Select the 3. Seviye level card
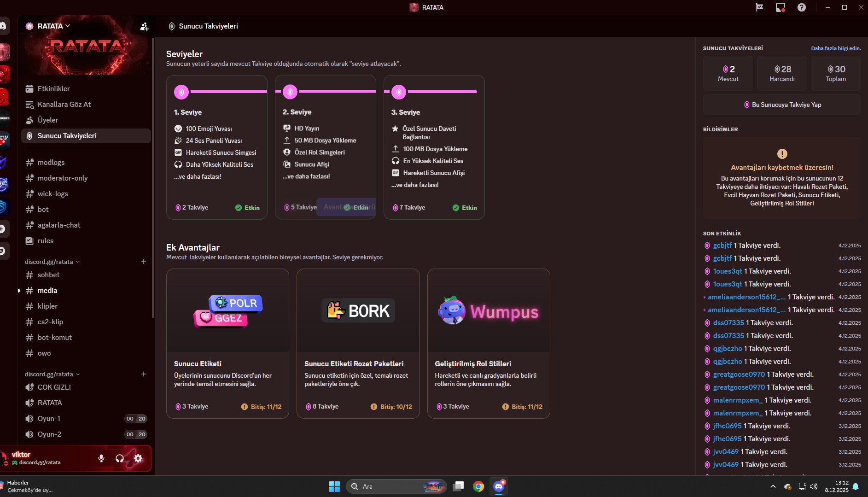The height and width of the screenshot is (497, 868). 434,147
